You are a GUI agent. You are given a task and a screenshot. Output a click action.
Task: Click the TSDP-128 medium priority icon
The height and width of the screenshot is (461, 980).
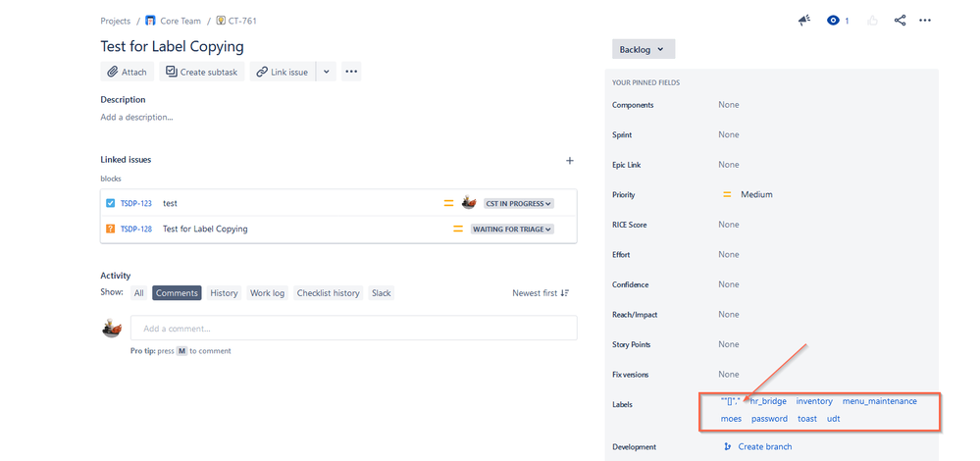pos(458,229)
